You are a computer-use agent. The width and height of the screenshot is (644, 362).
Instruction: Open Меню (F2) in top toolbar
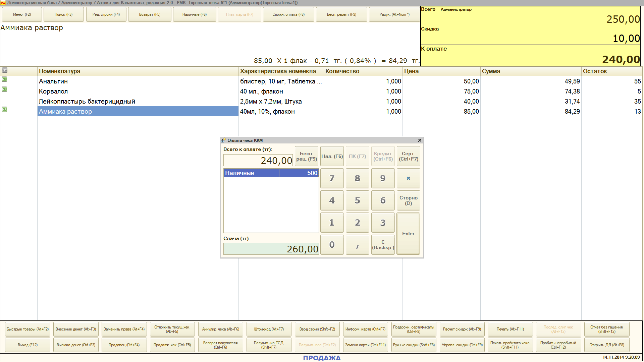click(x=22, y=14)
